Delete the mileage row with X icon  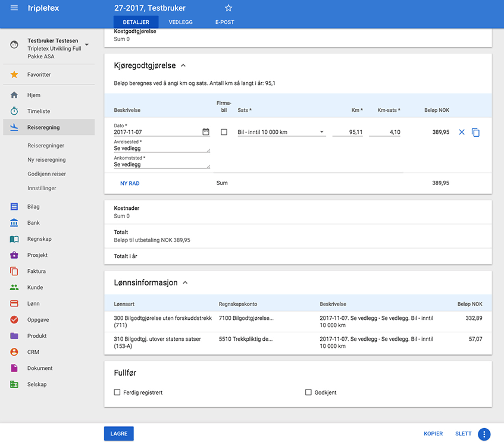[462, 132]
